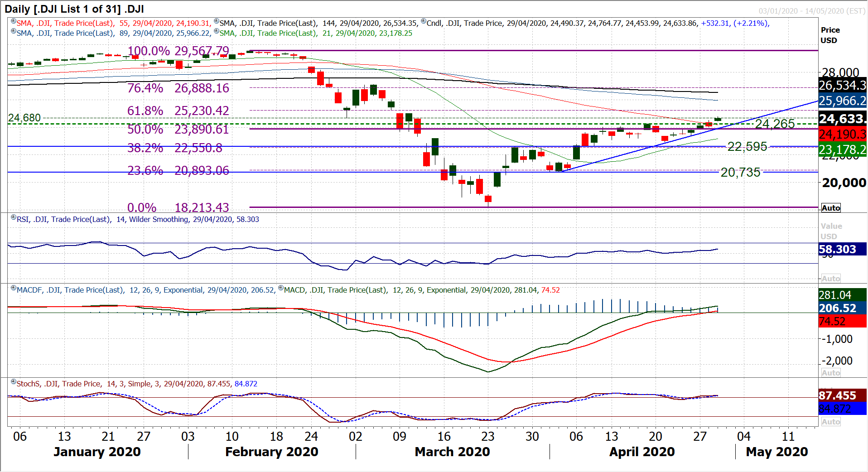Select the chart title 'Daily [.DJI List 1 of 31] .DJI'
Image resolution: width=868 pixels, height=472 pixels.
(x=74, y=9)
